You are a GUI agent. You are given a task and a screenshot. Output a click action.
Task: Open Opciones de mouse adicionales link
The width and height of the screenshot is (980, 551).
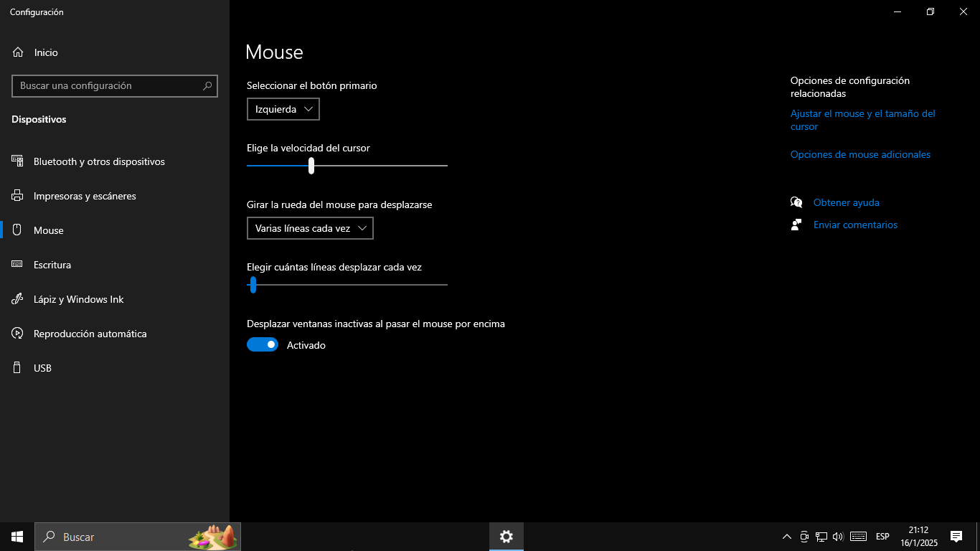pyautogui.click(x=860, y=154)
